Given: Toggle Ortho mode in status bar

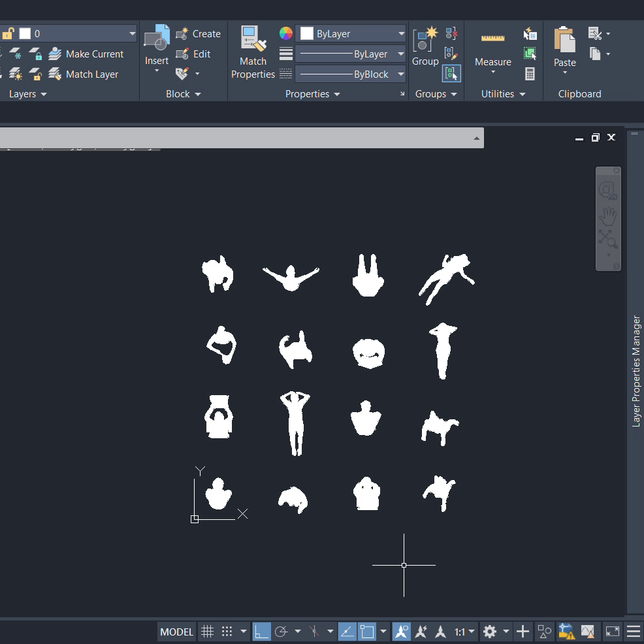Looking at the screenshot, I should [262, 632].
